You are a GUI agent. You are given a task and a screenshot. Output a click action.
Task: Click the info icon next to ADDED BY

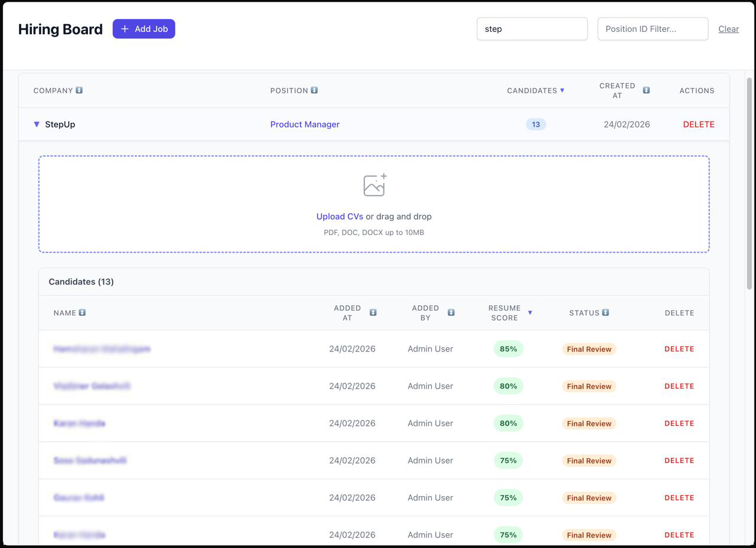tap(452, 312)
